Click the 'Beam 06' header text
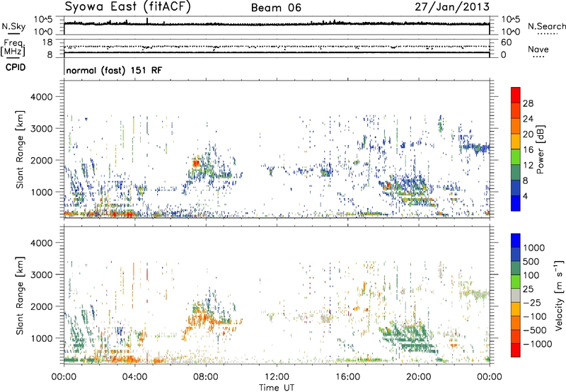Image resolution: width=566 pixels, height=392 pixels. pyautogui.click(x=276, y=8)
